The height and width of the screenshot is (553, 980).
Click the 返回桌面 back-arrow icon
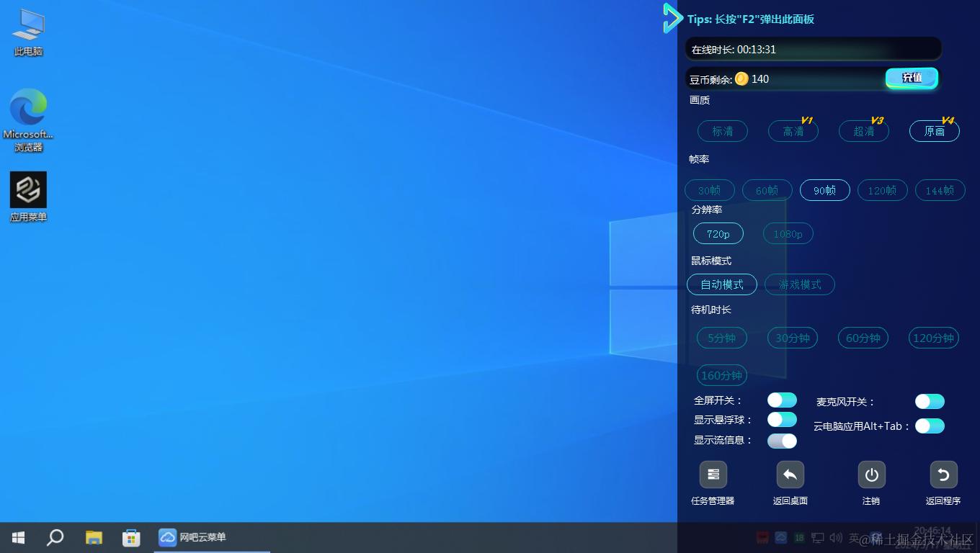pos(790,474)
